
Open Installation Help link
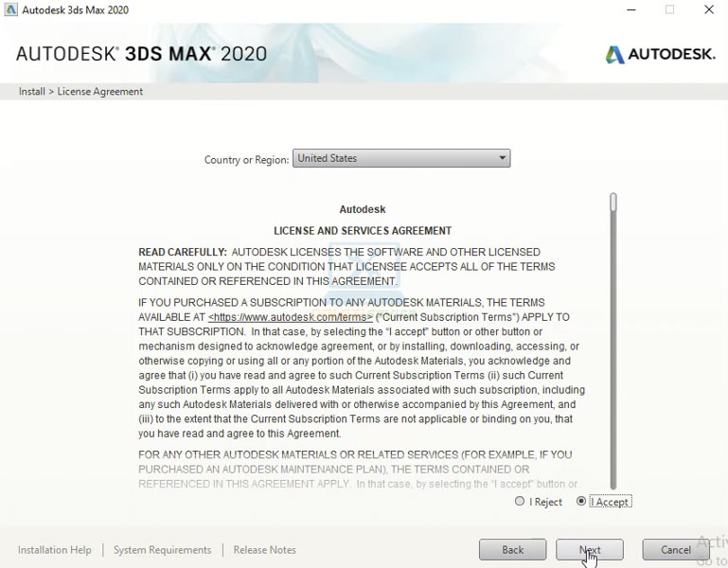click(x=55, y=550)
